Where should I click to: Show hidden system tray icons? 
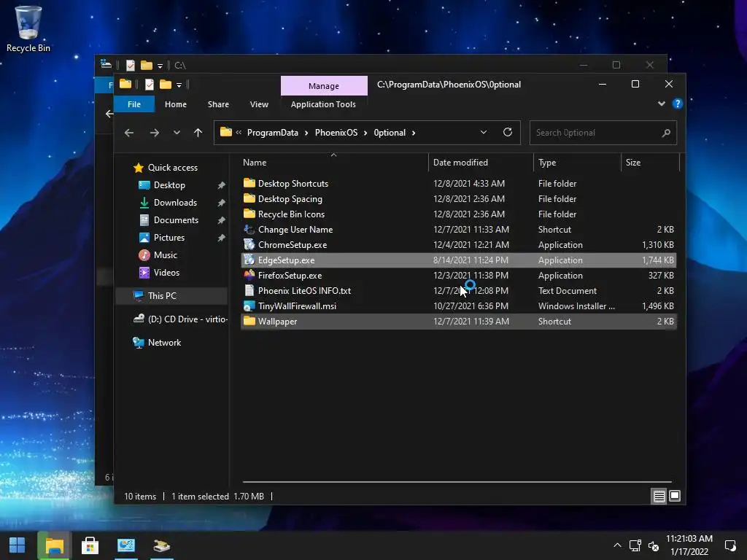[x=617, y=545]
